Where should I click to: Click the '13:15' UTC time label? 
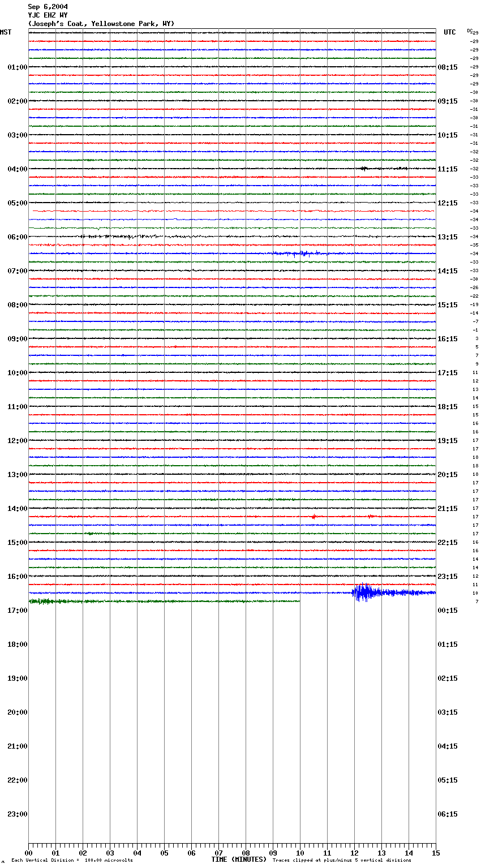tap(448, 237)
